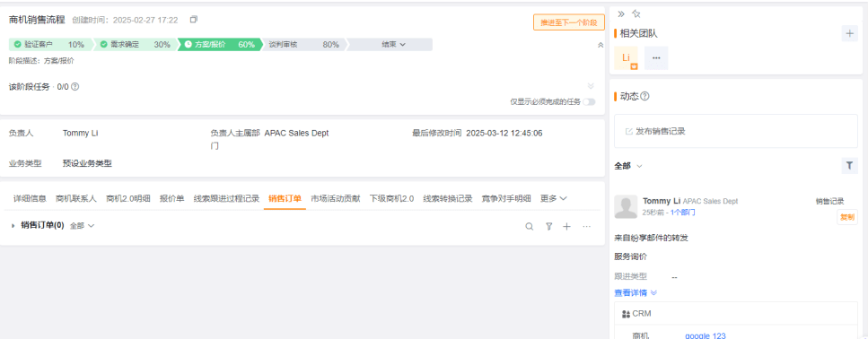Click the 推进至下一个阶段 button
The width and height of the screenshot is (868, 339).
point(569,22)
